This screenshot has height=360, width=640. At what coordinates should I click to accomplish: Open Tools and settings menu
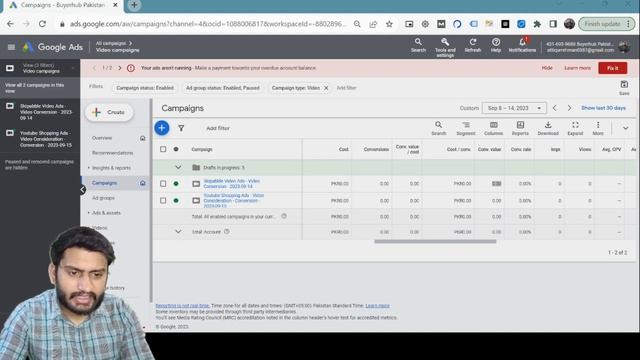[445, 47]
